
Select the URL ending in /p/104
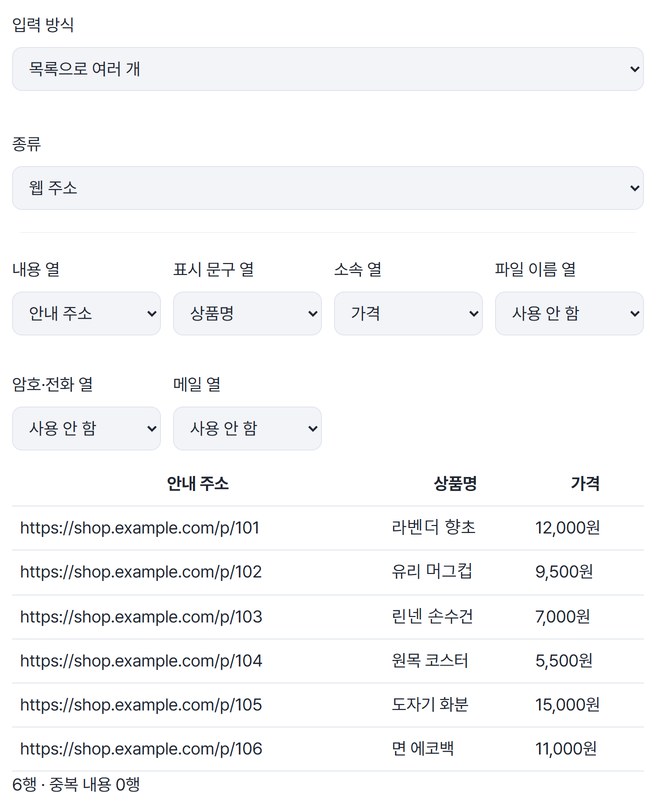[141, 661]
